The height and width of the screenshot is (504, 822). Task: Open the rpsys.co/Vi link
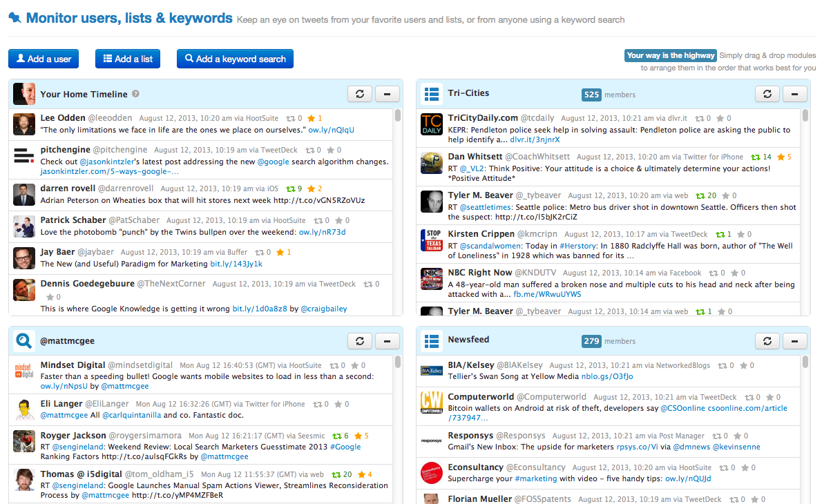637,447
